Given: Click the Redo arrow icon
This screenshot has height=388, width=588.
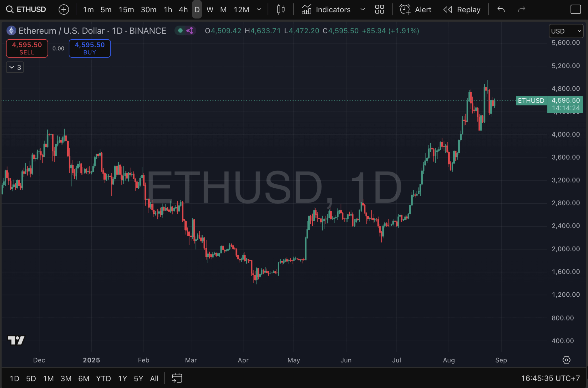Looking at the screenshot, I should click(x=521, y=9).
